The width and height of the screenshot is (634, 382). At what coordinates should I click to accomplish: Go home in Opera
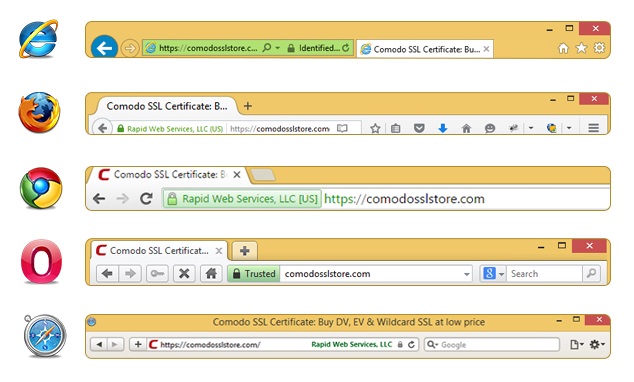pos(211,274)
